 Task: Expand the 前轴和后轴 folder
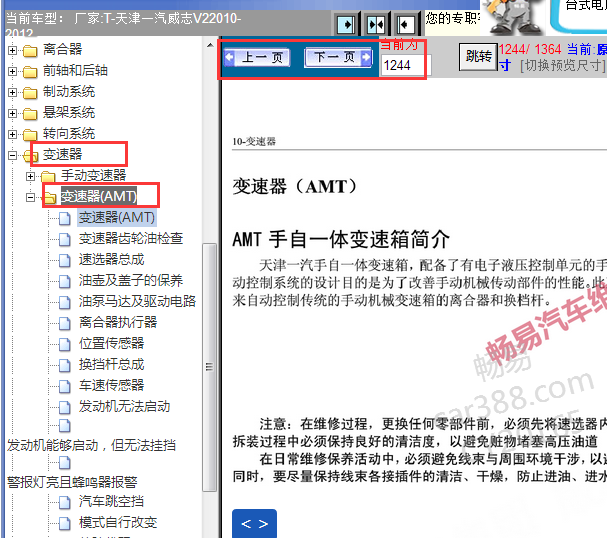point(12,71)
